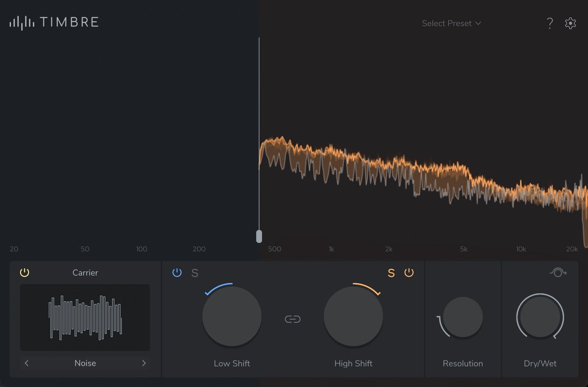Viewport: 588px width, 387px height.
Task: Click the High Shift knob
Action: [x=353, y=316]
